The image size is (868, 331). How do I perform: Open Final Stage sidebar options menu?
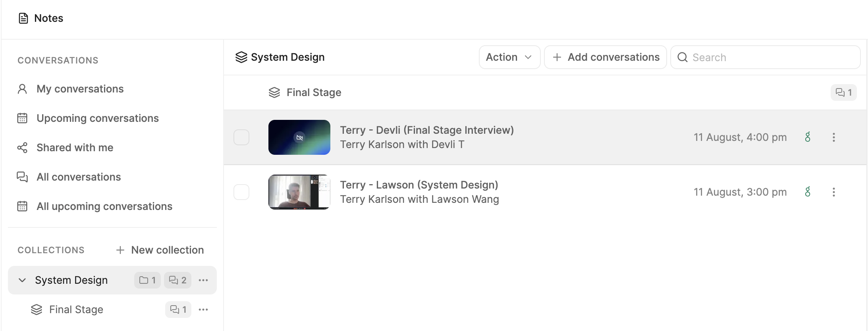tap(203, 310)
